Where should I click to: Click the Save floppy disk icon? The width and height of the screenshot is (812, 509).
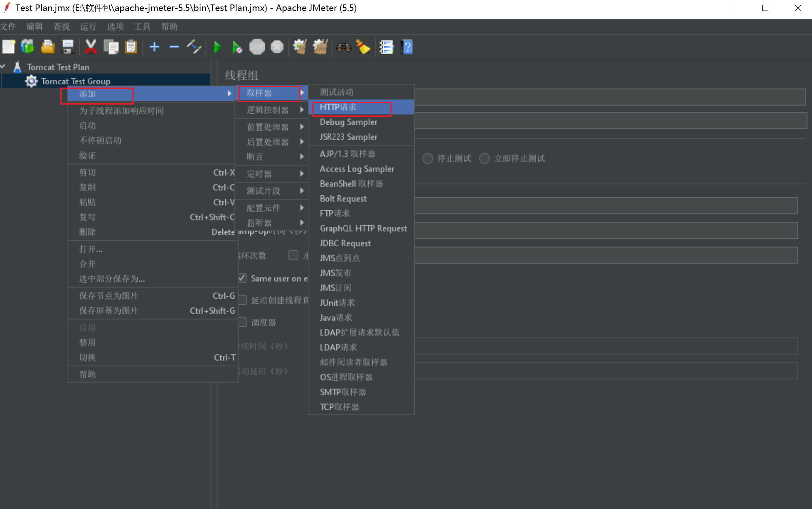pyautogui.click(x=68, y=47)
